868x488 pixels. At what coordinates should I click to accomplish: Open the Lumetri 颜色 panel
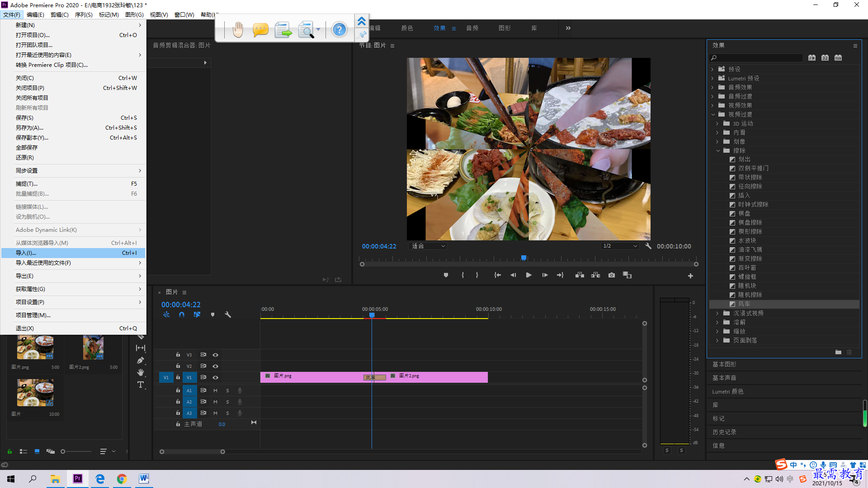pyautogui.click(x=728, y=392)
